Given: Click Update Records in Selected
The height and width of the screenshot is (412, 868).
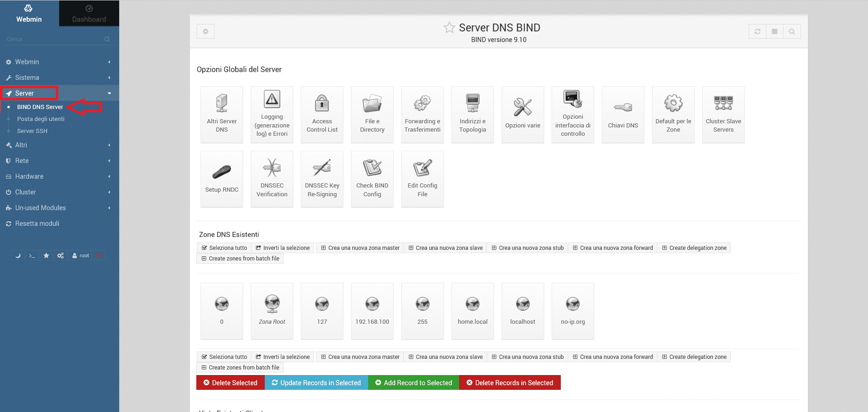Looking at the screenshot, I should click(x=316, y=382).
